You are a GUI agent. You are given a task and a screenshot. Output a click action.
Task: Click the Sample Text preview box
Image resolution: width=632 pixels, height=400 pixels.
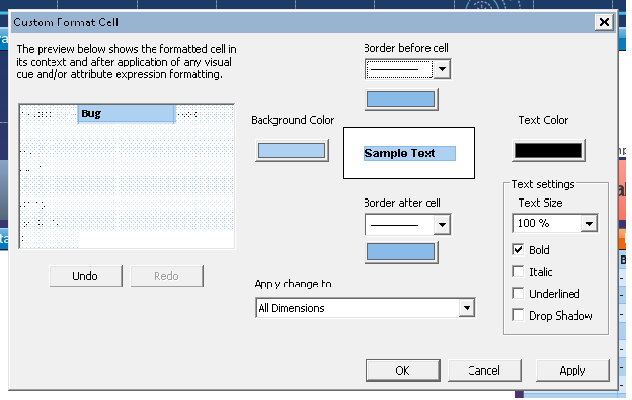[x=408, y=153]
